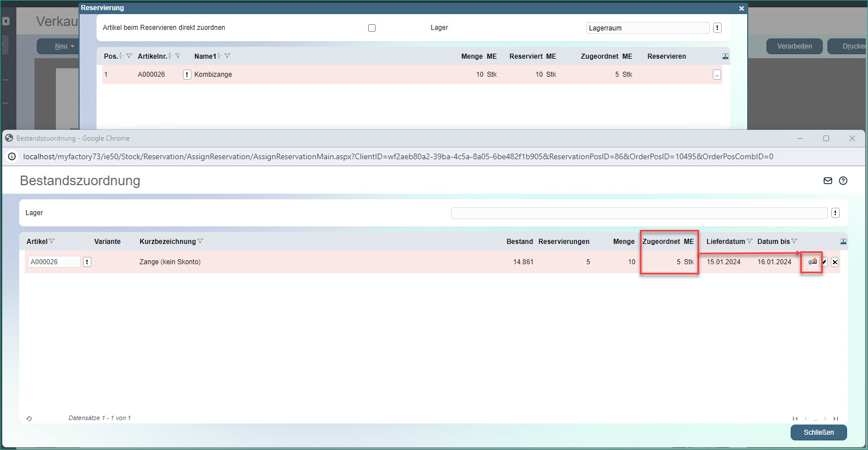Click the 'Bestand' column header
The width and height of the screenshot is (868, 450).
520,242
